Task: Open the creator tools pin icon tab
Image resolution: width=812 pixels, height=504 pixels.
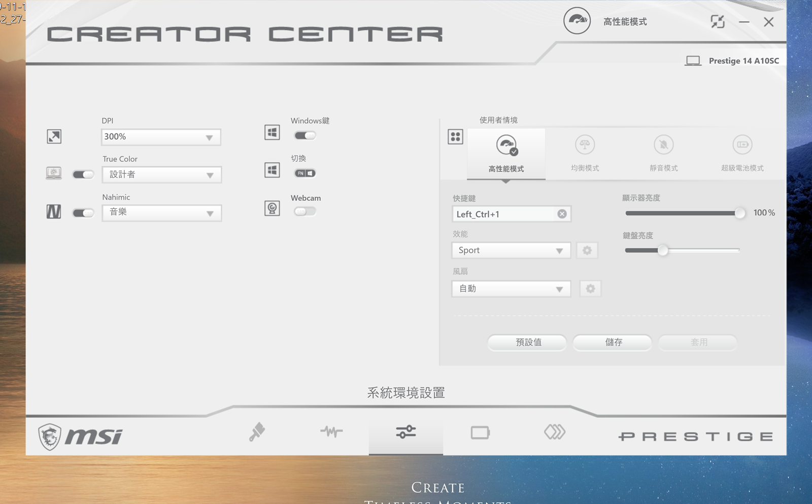Action: click(257, 432)
